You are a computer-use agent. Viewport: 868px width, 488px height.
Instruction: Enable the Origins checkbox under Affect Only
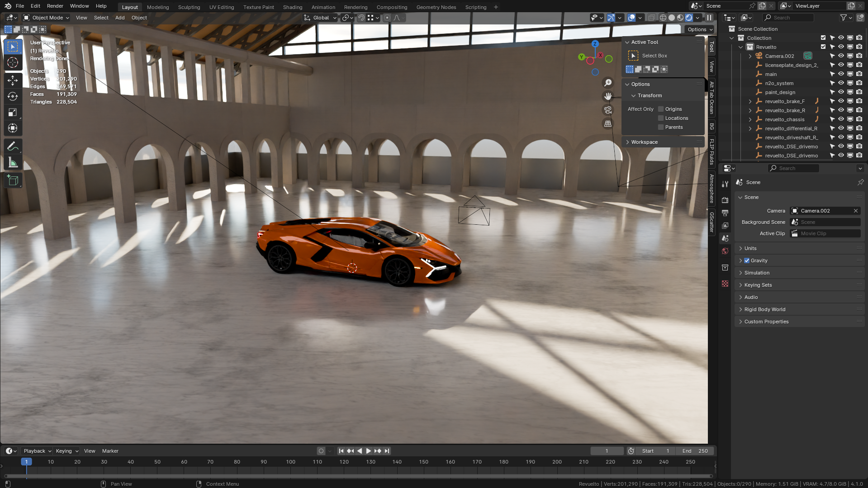coord(661,109)
